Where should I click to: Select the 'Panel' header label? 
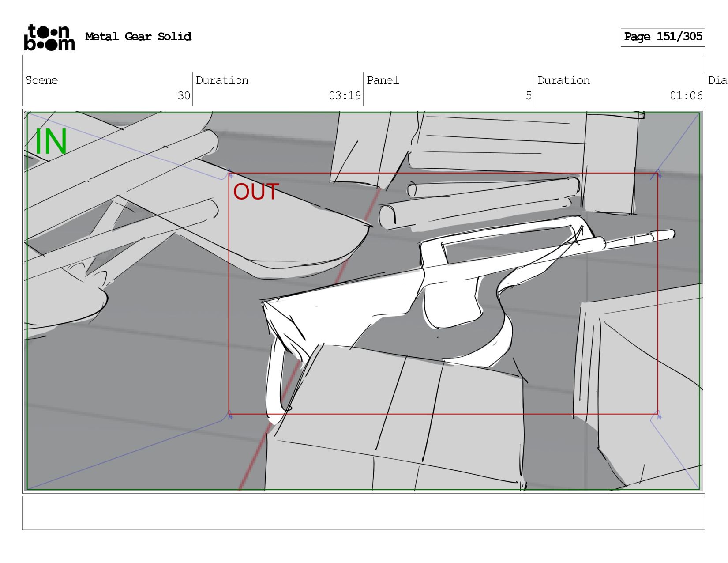(383, 80)
